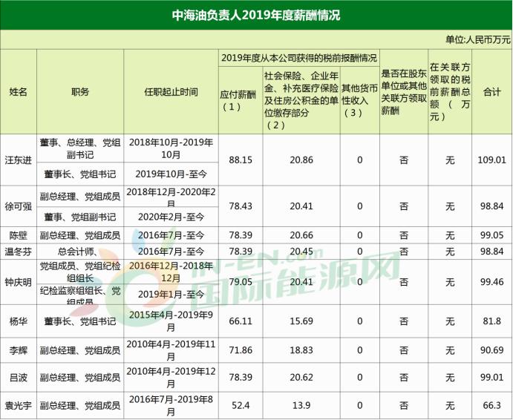Click the insurance value 20.45

pyautogui.click(x=301, y=252)
